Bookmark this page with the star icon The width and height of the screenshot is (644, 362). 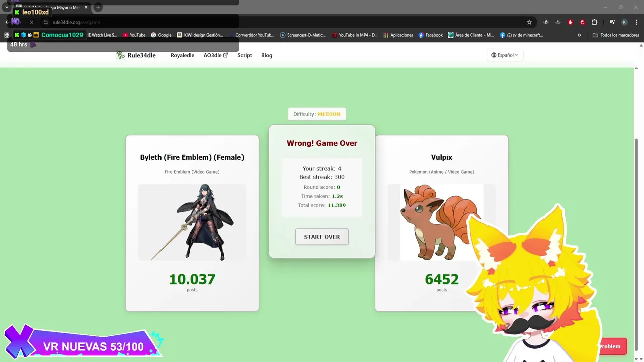(529, 22)
